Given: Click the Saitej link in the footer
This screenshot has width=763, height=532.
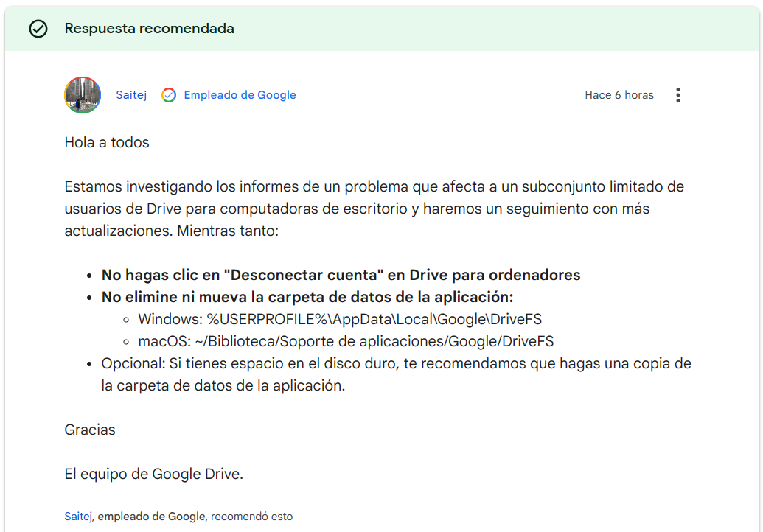Looking at the screenshot, I should point(78,517).
